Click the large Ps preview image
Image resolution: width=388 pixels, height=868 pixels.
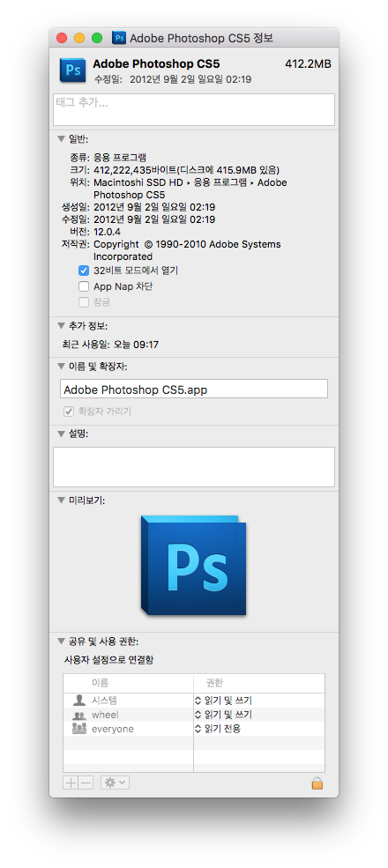[x=193, y=565]
